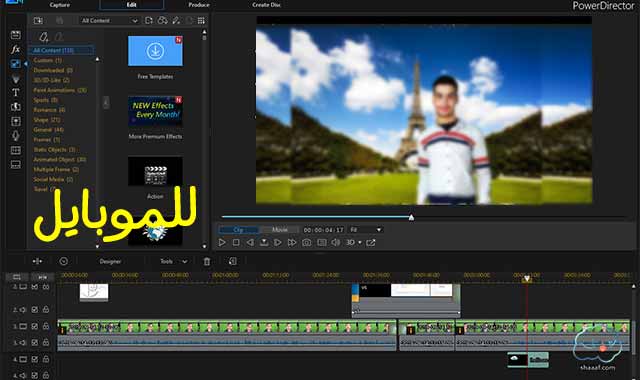The height and width of the screenshot is (380, 640).
Task: Play the preview
Action: click(222, 242)
